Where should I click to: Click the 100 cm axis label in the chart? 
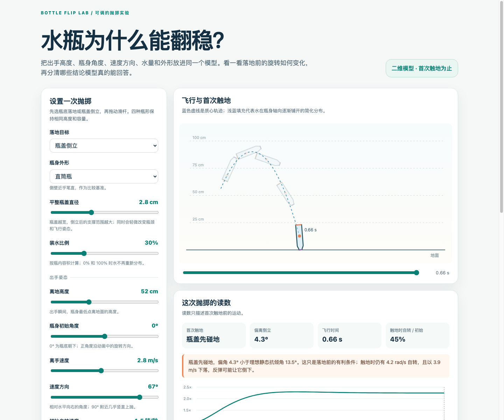pyautogui.click(x=199, y=138)
